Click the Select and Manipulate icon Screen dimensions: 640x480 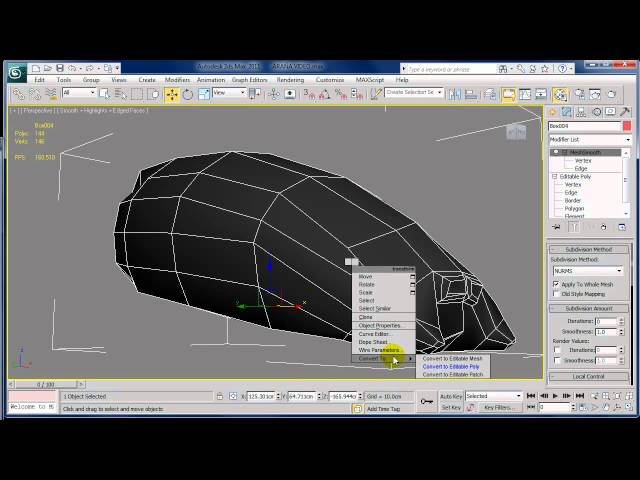(274, 95)
